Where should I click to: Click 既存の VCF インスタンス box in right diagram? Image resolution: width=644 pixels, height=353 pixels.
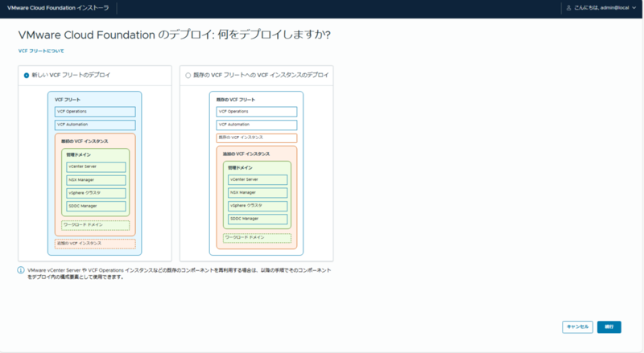tap(257, 138)
